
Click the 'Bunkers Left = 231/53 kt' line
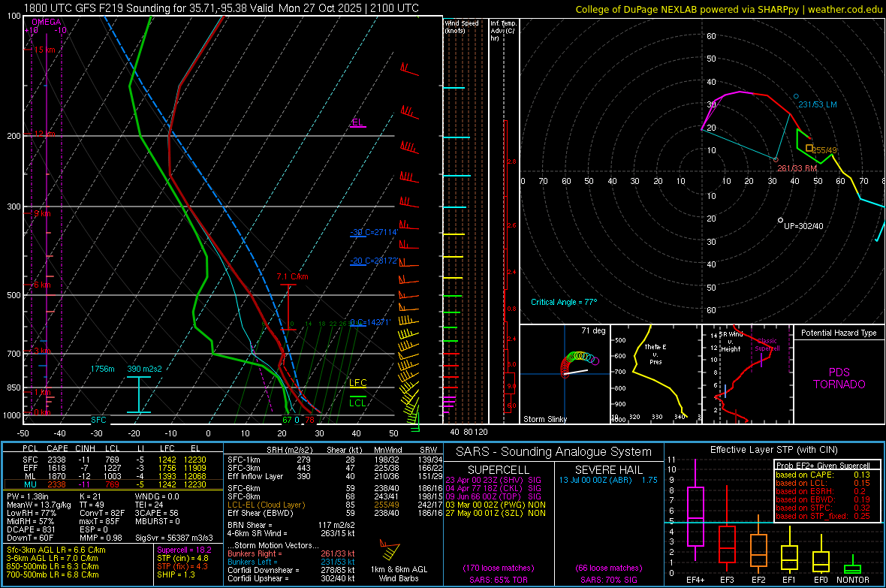tap(291, 562)
